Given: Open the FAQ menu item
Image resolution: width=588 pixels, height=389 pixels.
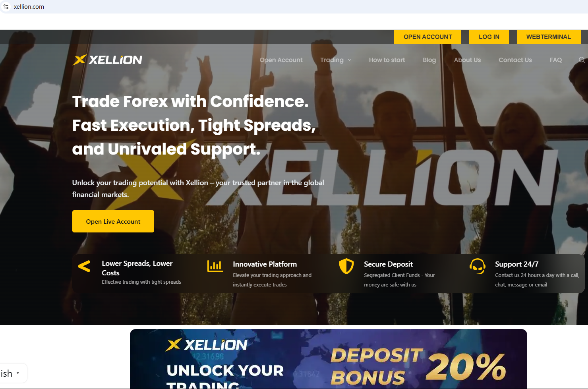Looking at the screenshot, I should (555, 60).
